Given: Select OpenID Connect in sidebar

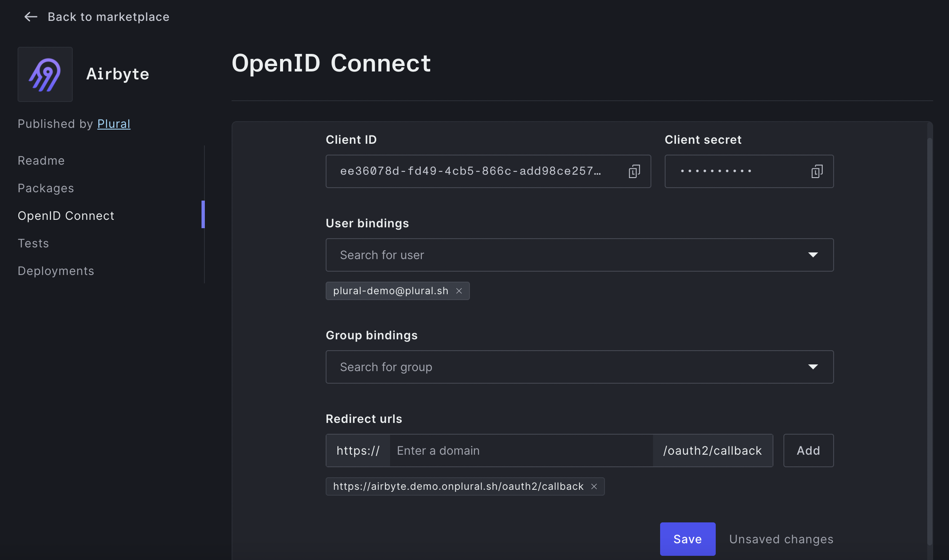Looking at the screenshot, I should pyautogui.click(x=66, y=216).
